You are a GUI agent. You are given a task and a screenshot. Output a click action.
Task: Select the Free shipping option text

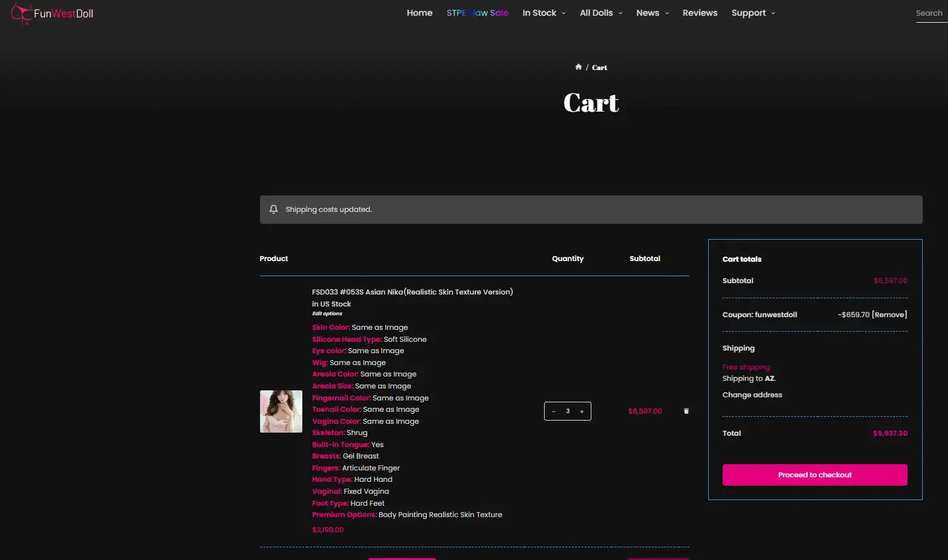point(746,367)
